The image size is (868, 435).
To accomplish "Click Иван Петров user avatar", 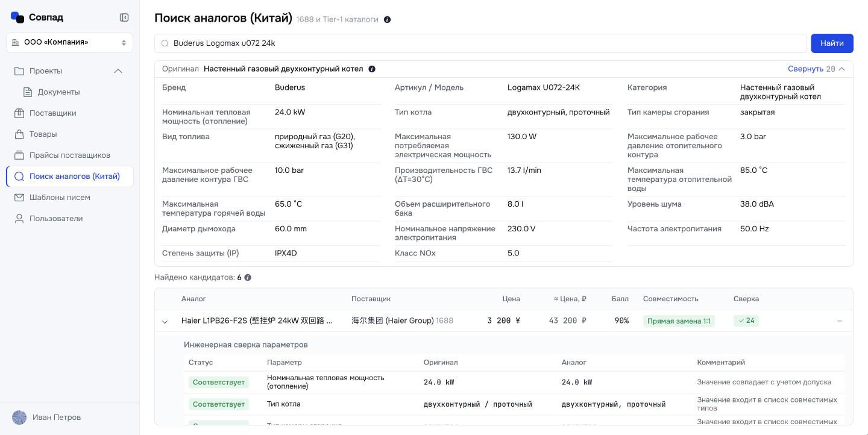I will click(19, 418).
